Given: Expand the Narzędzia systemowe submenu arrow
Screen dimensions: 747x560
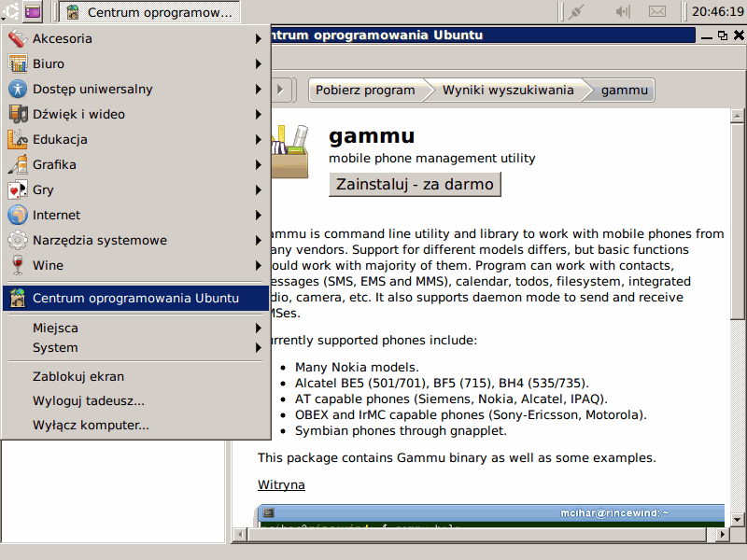Looking at the screenshot, I should point(258,241).
